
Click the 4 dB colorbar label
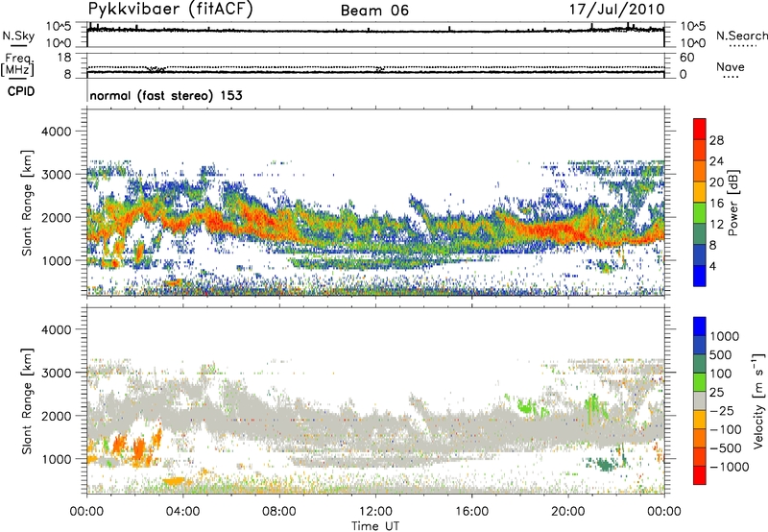tap(712, 266)
